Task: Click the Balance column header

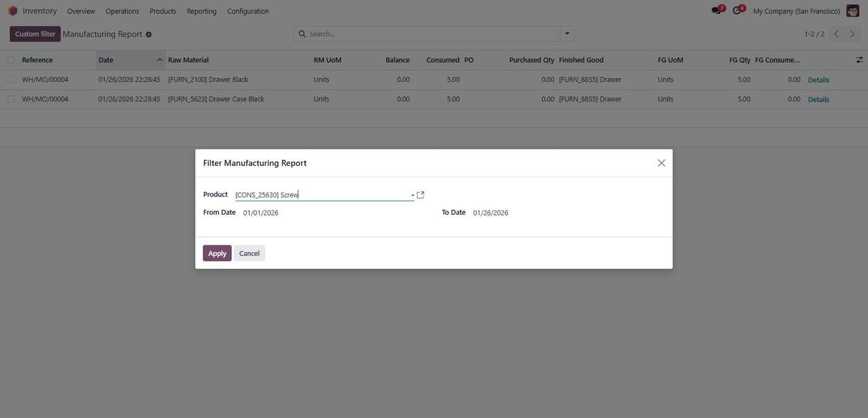Action: [x=397, y=60]
